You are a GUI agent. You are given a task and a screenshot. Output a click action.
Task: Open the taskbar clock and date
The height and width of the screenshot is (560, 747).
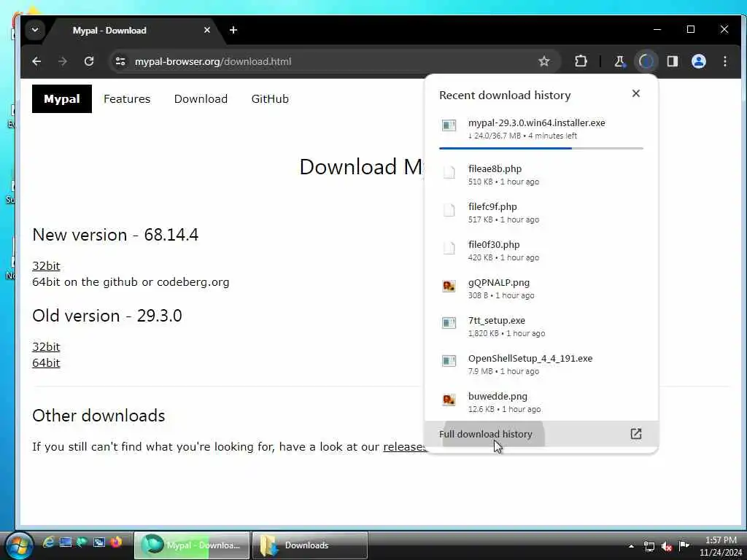tap(720, 546)
